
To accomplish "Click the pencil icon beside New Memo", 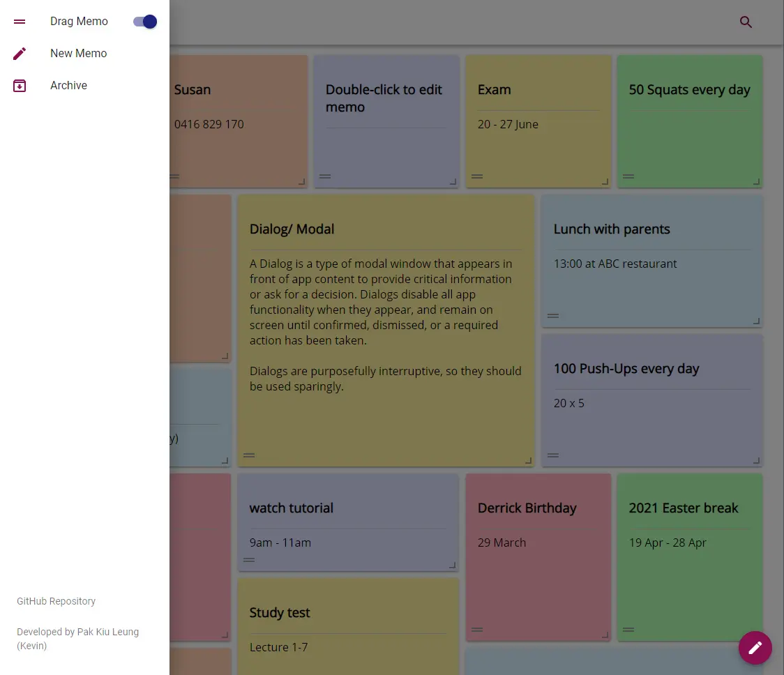I will [x=19, y=53].
